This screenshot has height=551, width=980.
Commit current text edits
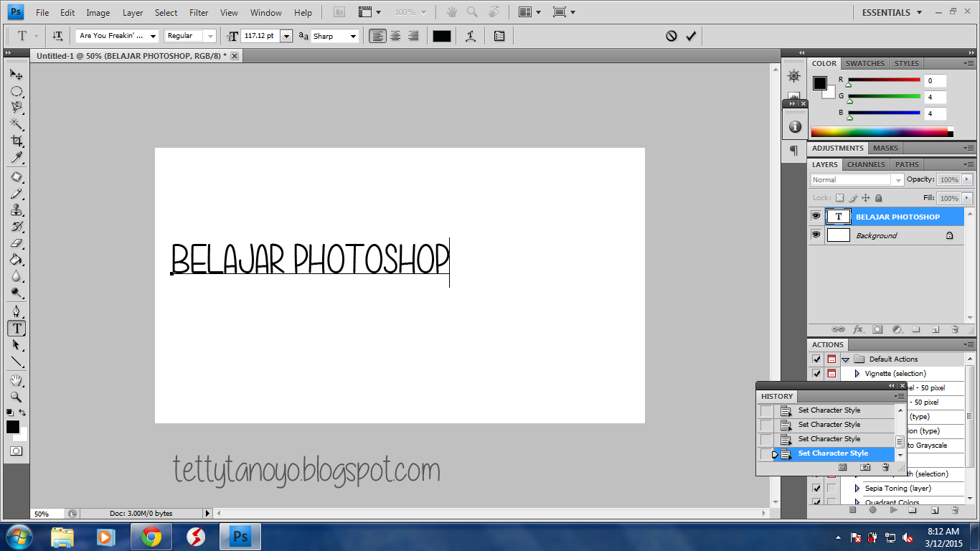pyautogui.click(x=691, y=36)
